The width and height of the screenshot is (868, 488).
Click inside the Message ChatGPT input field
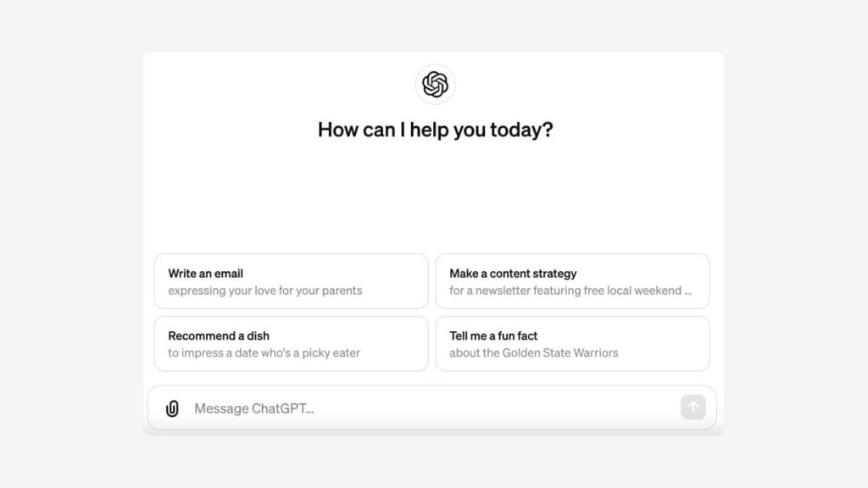(381, 408)
